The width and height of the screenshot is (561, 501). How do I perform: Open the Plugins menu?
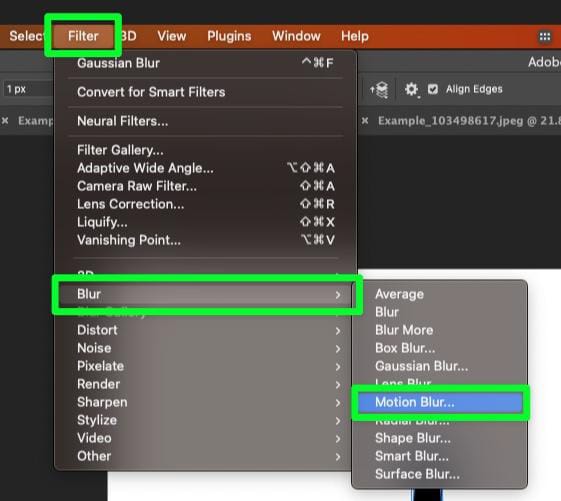point(229,36)
